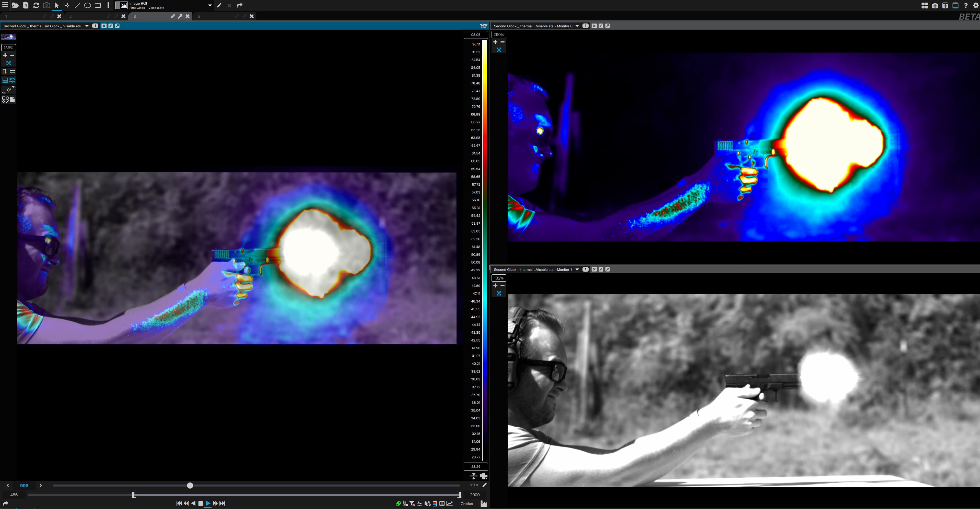Open the image adjustment sliders icon
Viewport: 980px width, 509px height.
[420, 504]
